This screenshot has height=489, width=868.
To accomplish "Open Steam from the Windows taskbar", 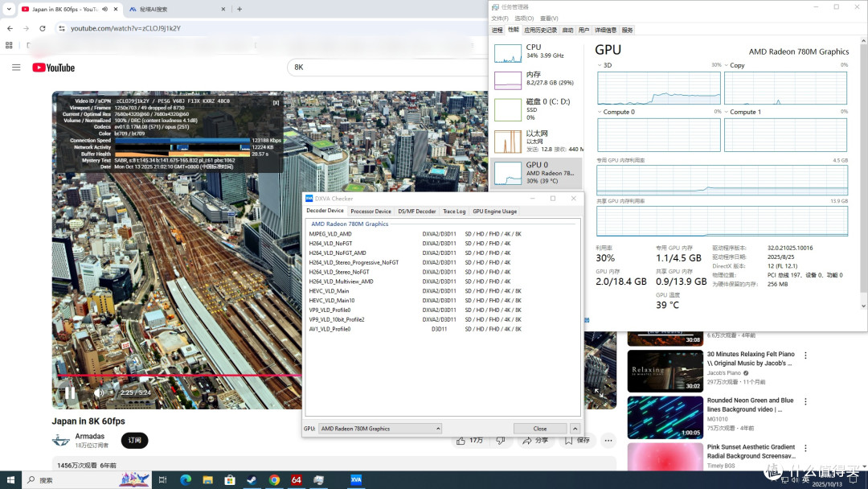I will point(252,479).
